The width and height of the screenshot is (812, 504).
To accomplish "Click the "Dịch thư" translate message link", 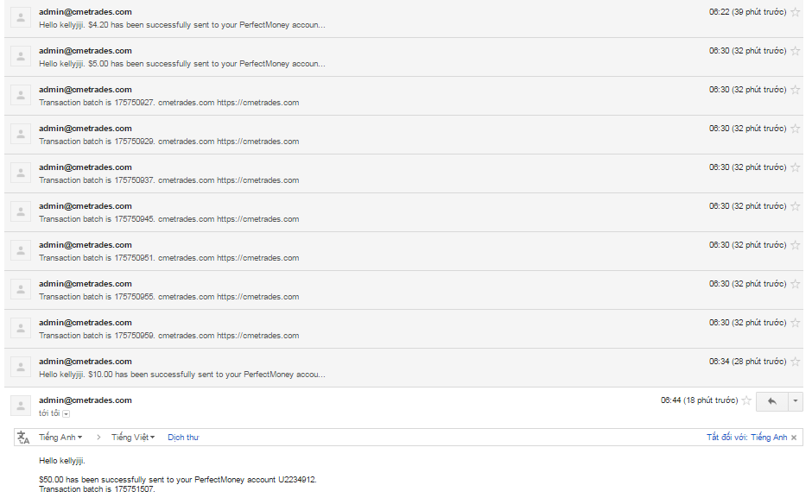I will pyautogui.click(x=183, y=438).
